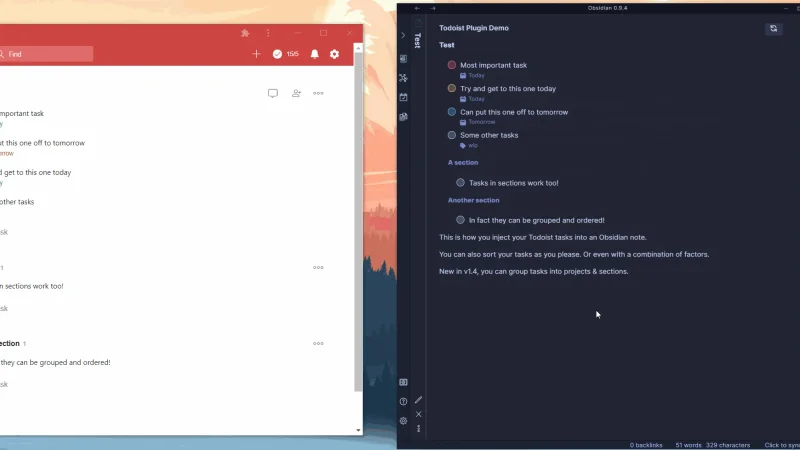
Task: Complete 'Try and get to this one today' in Obsidian
Action: tap(452, 88)
